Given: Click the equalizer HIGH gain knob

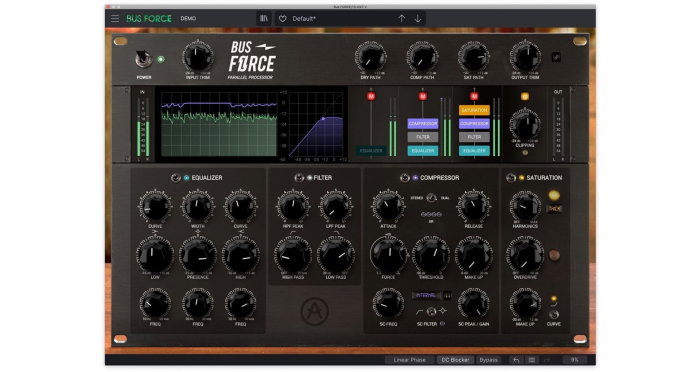Looking at the screenshot, I should (241, 255).
